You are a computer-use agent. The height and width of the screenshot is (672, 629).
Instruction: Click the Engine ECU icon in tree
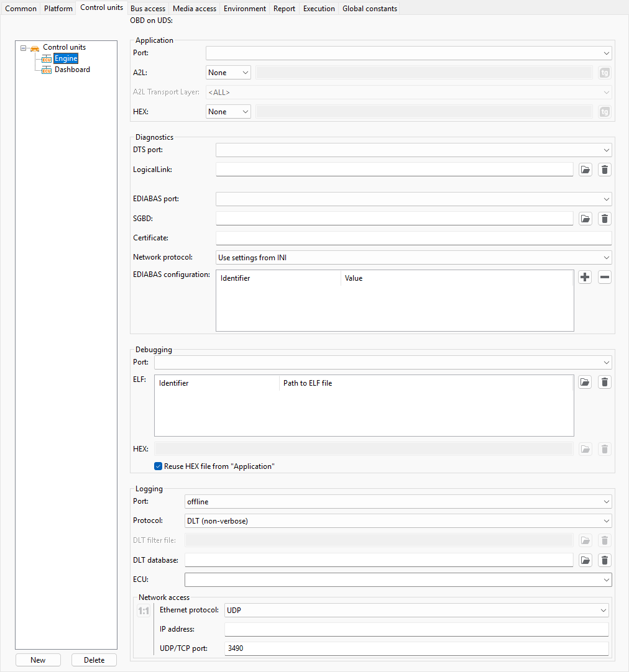click(x=47, y=59)
